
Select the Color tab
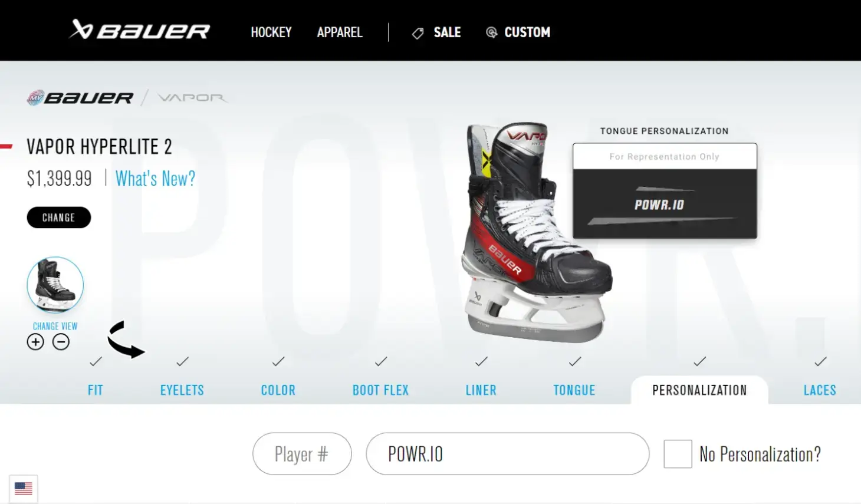click(x=278, y=390)
